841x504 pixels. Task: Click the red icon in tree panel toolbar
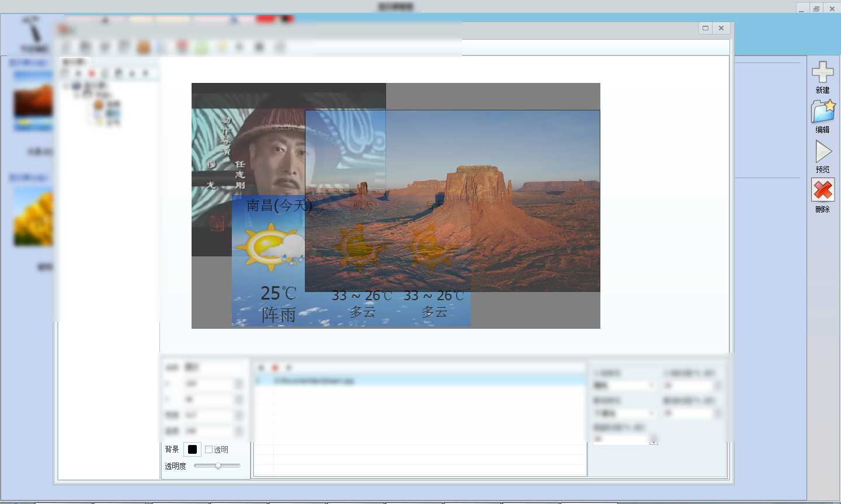click(92, 73)
